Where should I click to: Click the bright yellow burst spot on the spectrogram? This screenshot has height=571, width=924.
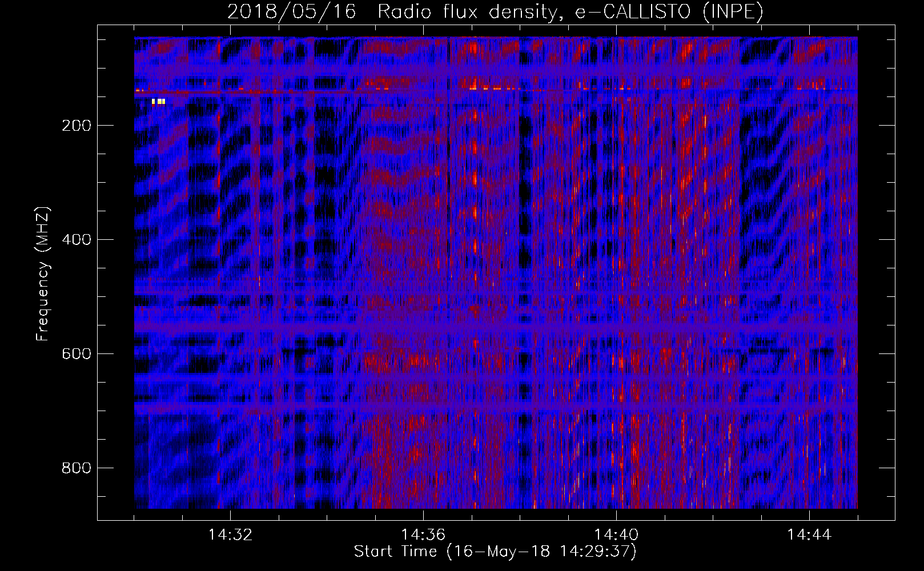click(x=159, y=102)
